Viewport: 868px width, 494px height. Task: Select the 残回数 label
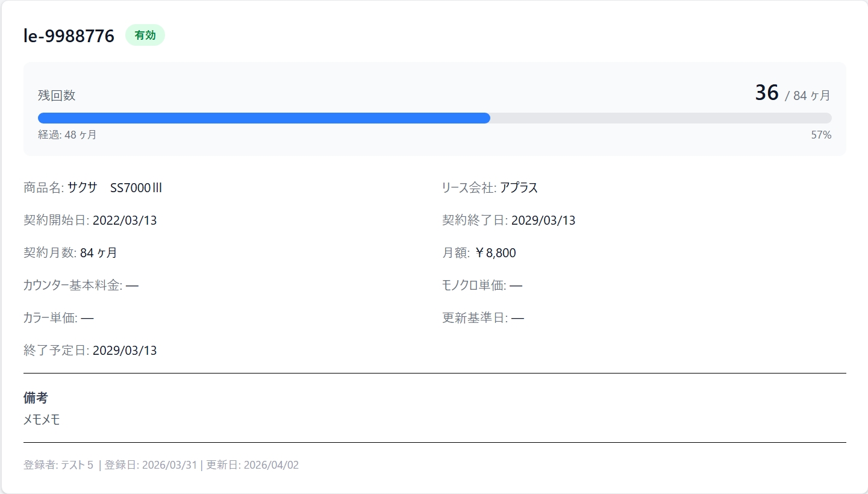(x=56, y=95)
